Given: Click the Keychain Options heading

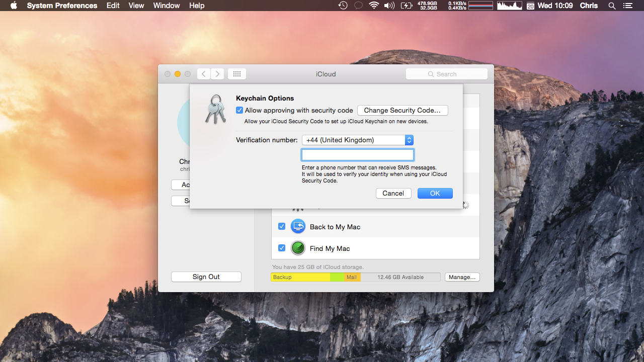Looking at the screenshot, I should 265,98.
